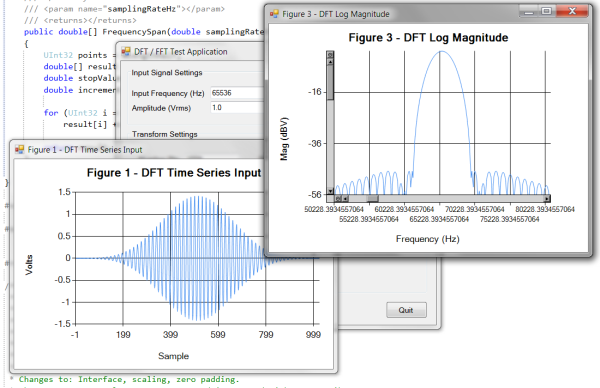The width and height of the screenshot is (600, 388).
Task: Minimize the Figure 3 window
Action: point(528,11)
